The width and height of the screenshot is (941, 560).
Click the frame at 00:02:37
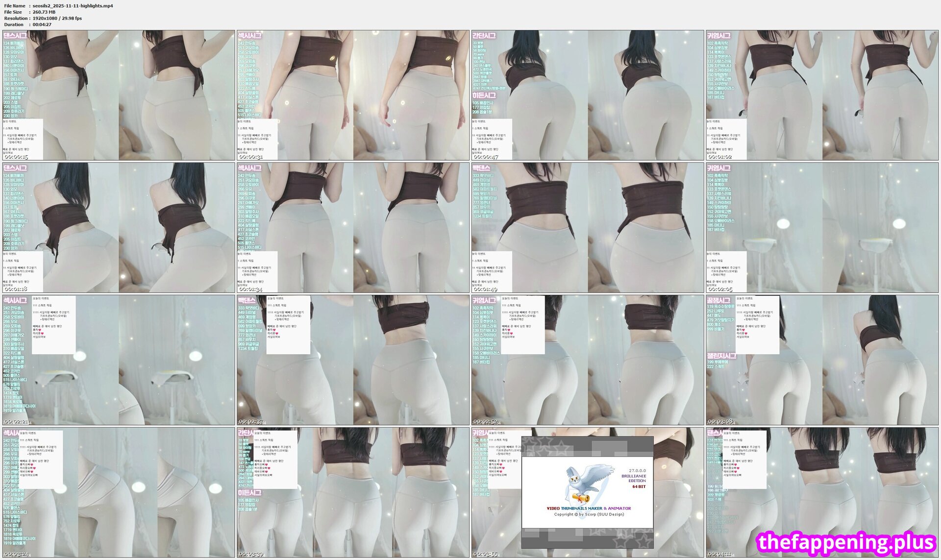point(353,360)
